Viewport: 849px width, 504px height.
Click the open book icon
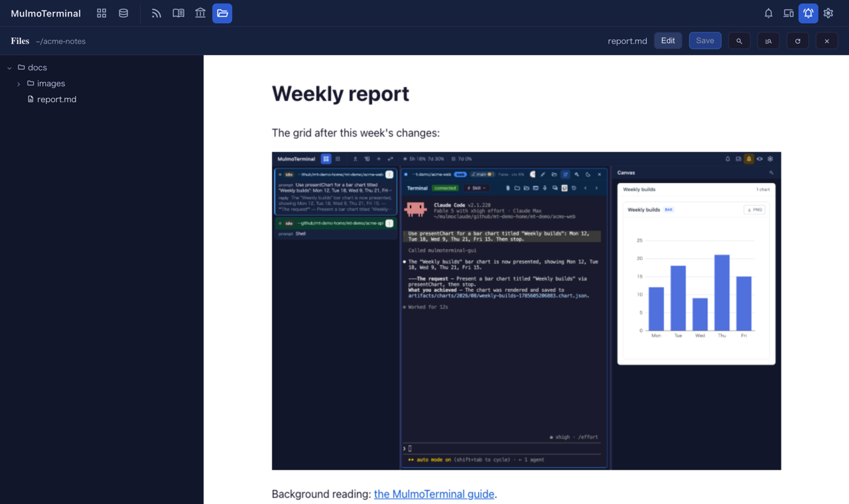[178, 13]
